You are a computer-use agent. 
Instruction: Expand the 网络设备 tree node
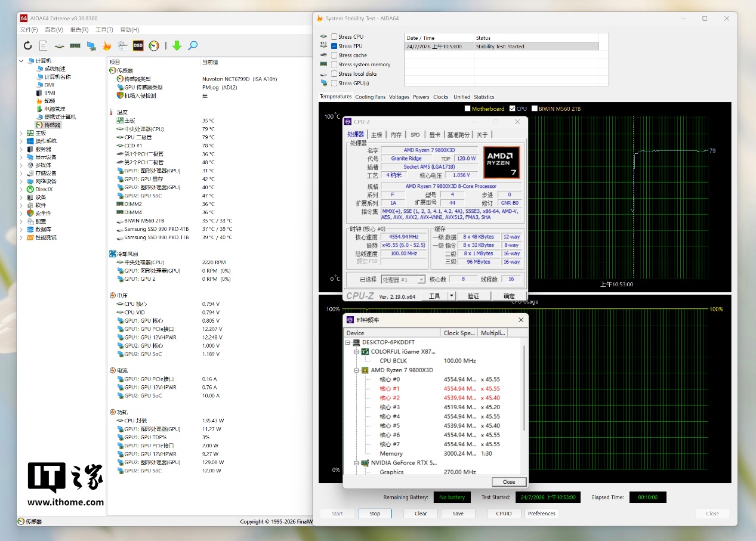[x=21, y=181]
